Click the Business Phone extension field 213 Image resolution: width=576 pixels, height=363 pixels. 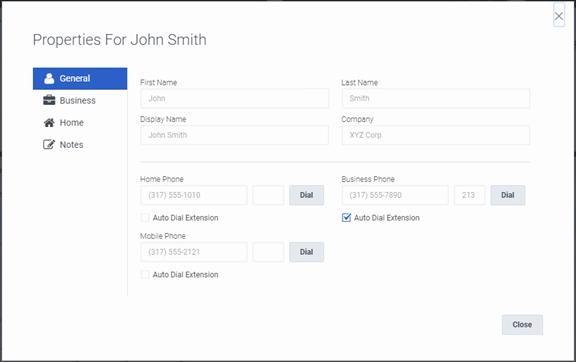pos(469,195)
